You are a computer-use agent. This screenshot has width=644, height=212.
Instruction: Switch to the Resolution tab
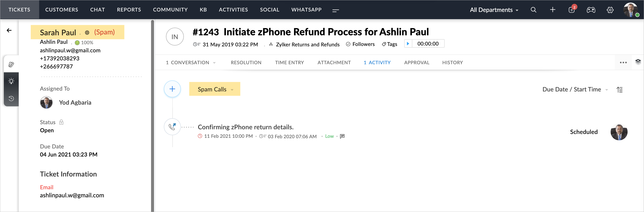[246, 63]
